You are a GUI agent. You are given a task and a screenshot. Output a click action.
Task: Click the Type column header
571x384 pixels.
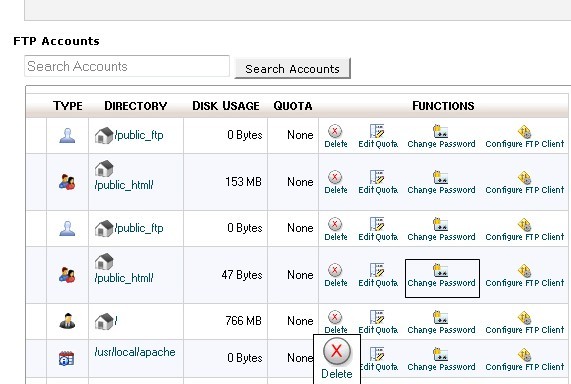(x=68, y=106)
